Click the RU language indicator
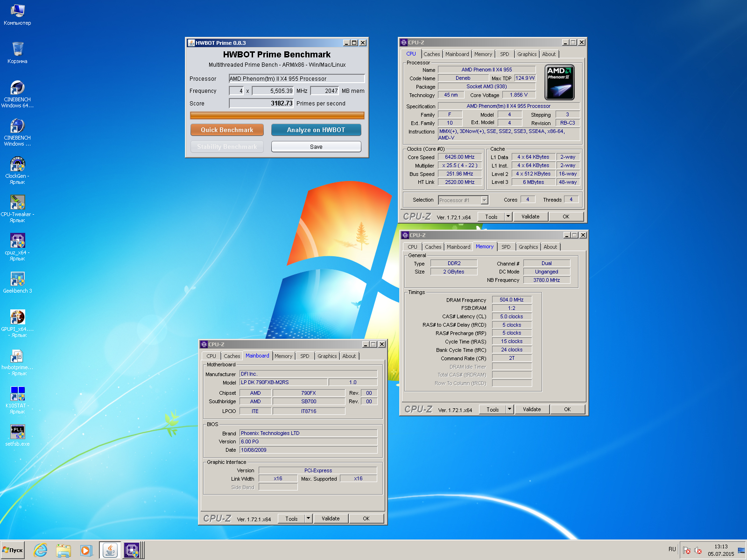 [x=672, y=549]
